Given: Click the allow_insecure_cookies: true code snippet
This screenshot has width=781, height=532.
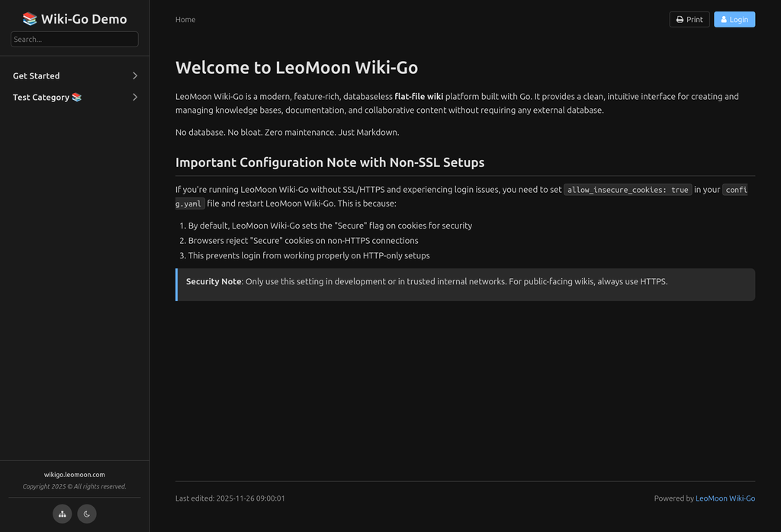Looking at the screenshot, I should [628, 190].
